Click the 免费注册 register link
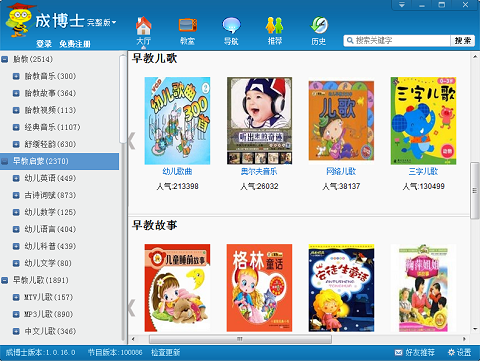The height and width of the screenshot is (362, 480). (75, 44)
